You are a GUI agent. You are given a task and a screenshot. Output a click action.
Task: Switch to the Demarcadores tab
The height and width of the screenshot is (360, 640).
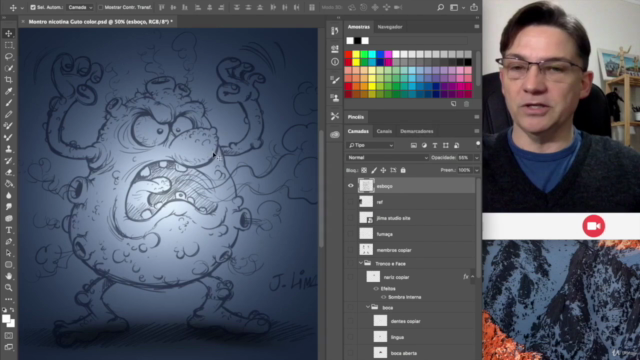(417, 131)
